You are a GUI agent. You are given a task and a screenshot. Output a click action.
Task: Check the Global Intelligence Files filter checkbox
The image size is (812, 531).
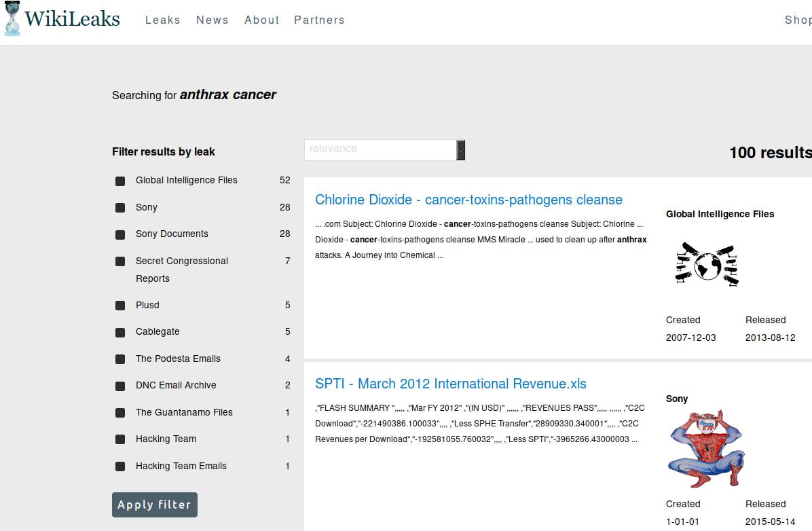(x=120, y=181)
